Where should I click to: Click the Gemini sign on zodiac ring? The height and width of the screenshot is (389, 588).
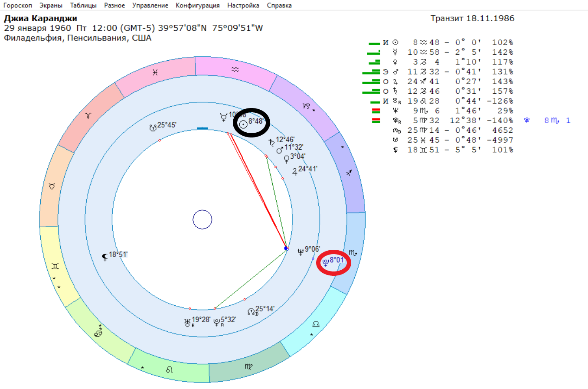[55, 266]
